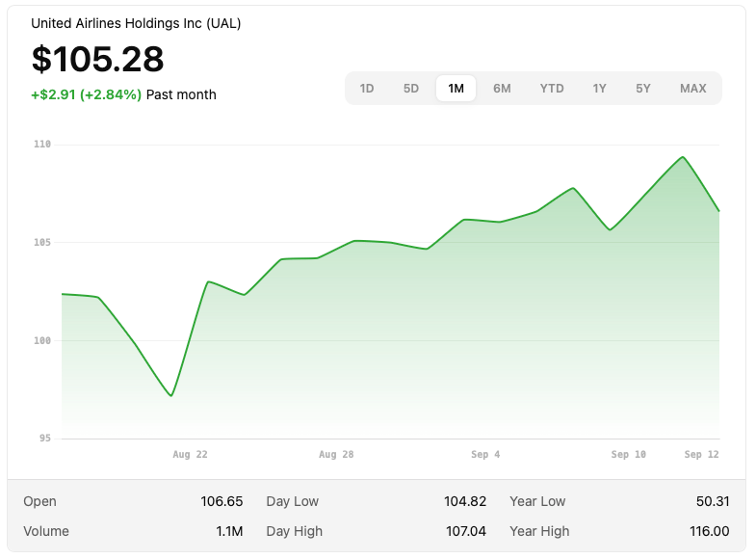Switch to the 5D time range
756x559 pixels.
[411, 89]
